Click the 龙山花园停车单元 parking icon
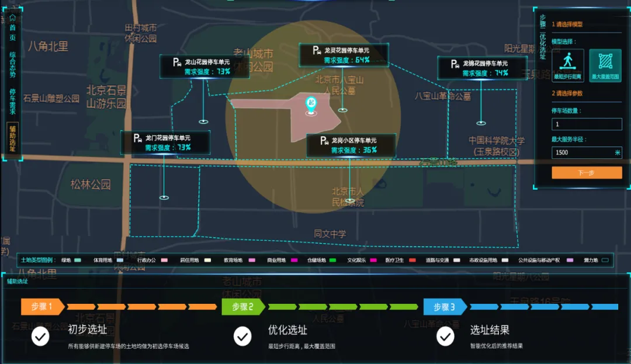The width and height of the screenshot is (631, 364). (176, 63)
